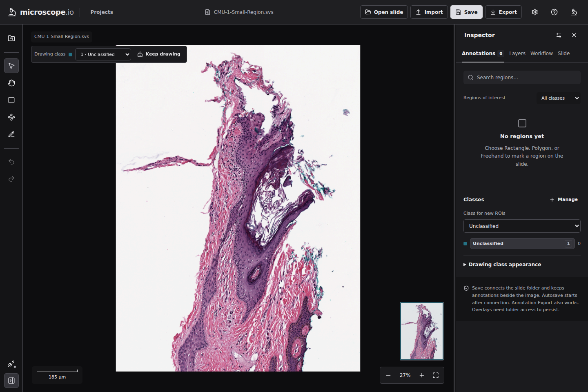Image resolution: width=588 pixels, height=392 pixels.
Task: Toggle the sidebar panel button at the bottom of the left toolbar
Action: [11, 381]
